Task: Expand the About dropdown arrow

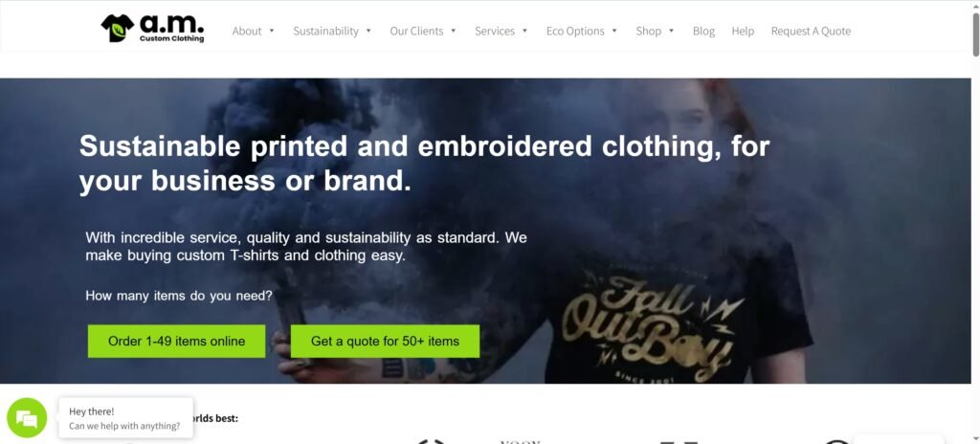Action: click(272, 31)
